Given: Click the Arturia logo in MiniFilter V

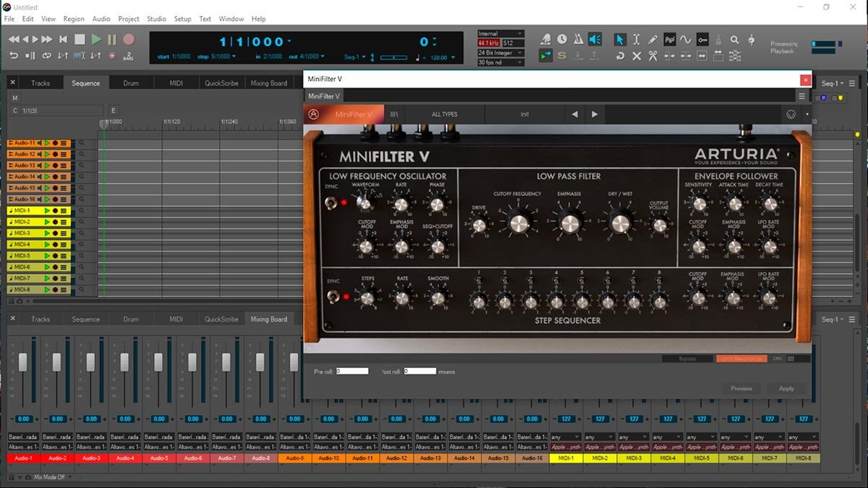Looking at the screenshot, I should 314,114.
